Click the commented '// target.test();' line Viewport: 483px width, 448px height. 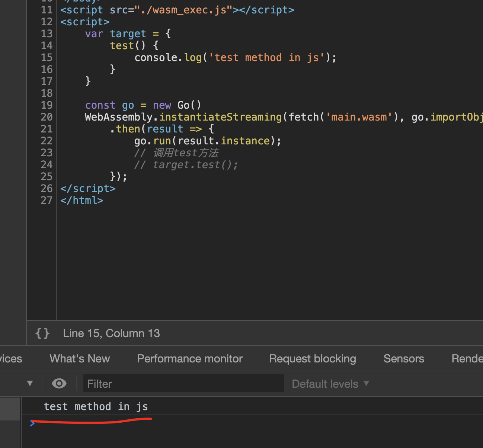point(186,164)
